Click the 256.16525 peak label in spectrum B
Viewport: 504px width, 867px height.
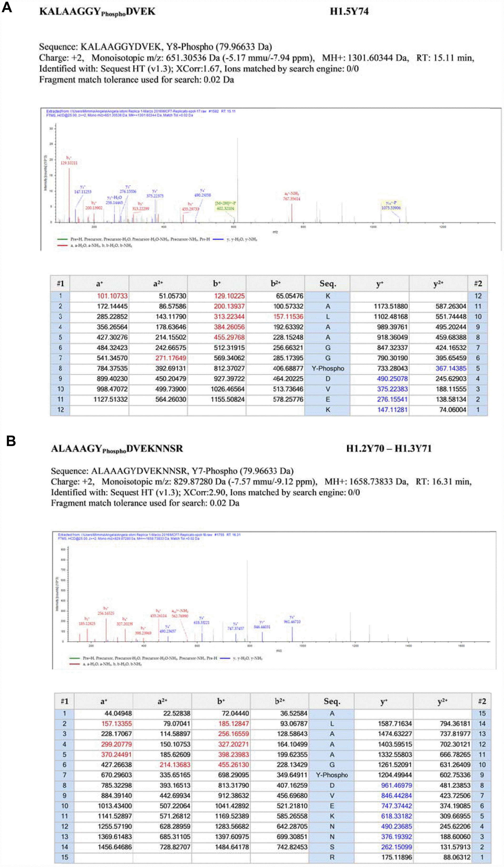106,613
